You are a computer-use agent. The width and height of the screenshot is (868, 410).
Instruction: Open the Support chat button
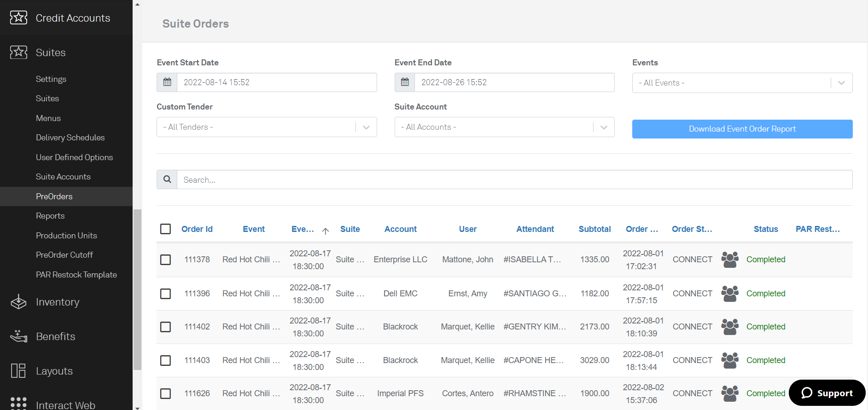click(x=827, y=393)
